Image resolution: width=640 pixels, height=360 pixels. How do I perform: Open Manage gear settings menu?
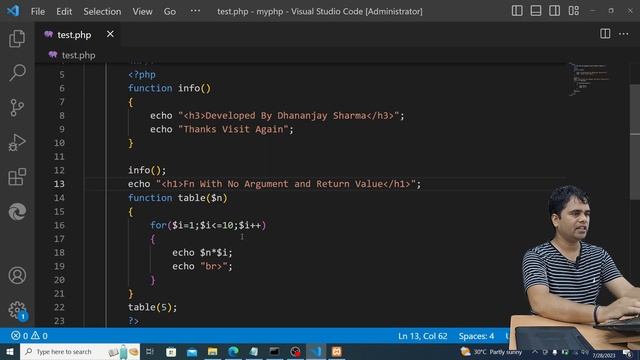[x=17, y=310]
